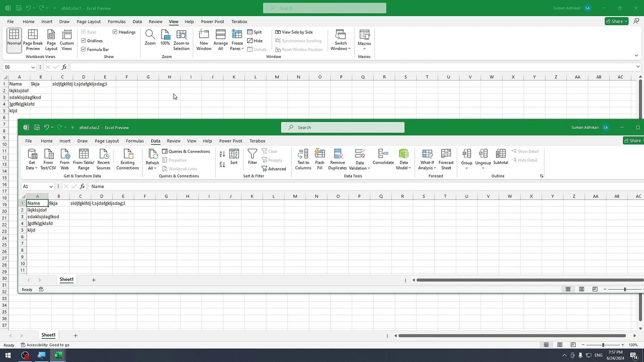644x362 pixels.
Task: Click View Side by Side
Action: point(294,32)
